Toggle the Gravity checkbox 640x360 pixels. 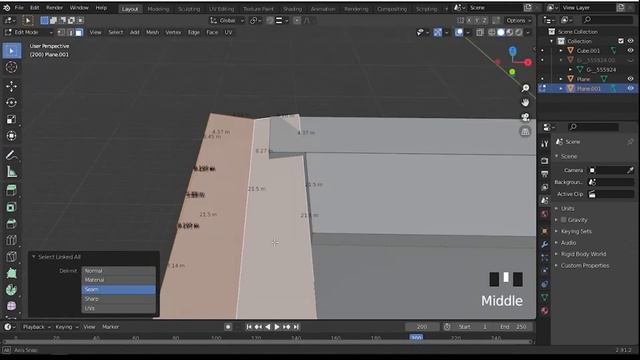[564, 220]
